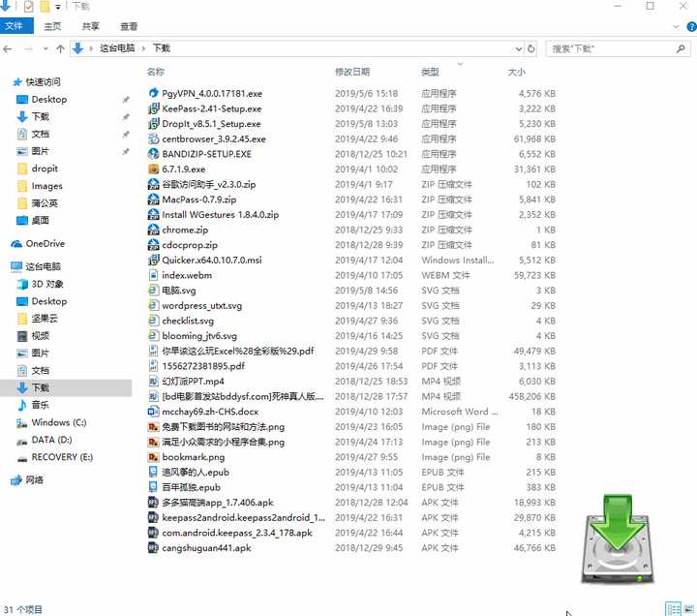The image size is (697, 616).
Task: Open DATA (D:) drive
Action: tap(51, 440)
